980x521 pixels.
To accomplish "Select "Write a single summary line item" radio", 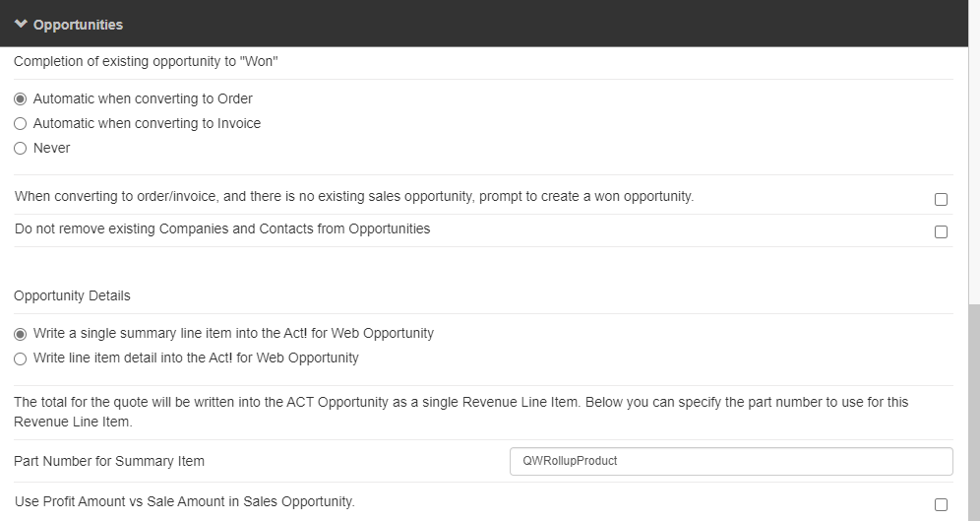I will 21,334.
